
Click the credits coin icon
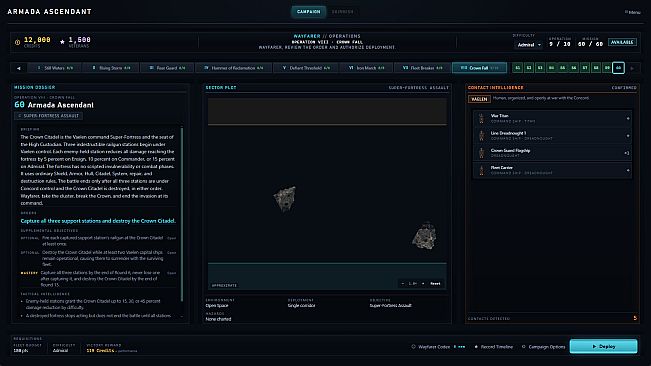(17, 42)
